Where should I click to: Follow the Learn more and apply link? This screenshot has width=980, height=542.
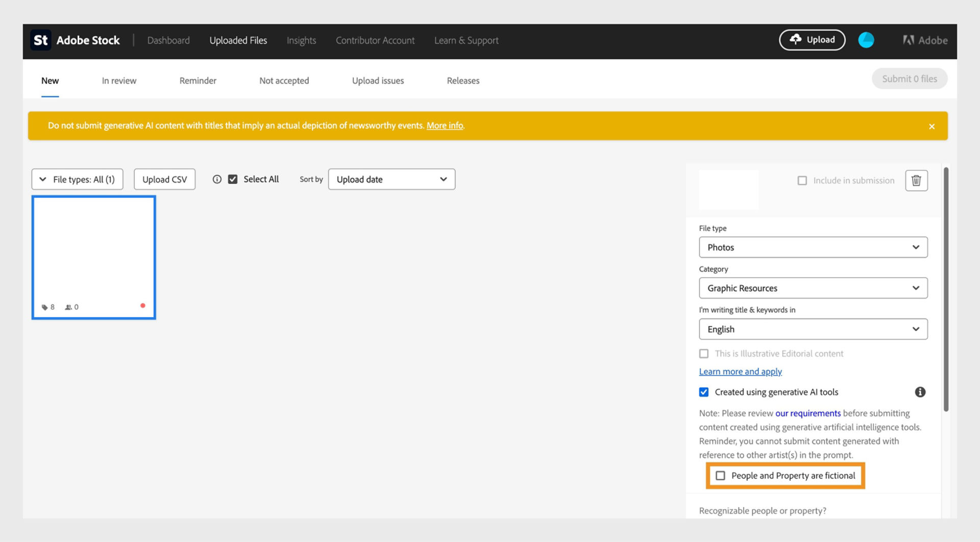(x=740, y=371)
